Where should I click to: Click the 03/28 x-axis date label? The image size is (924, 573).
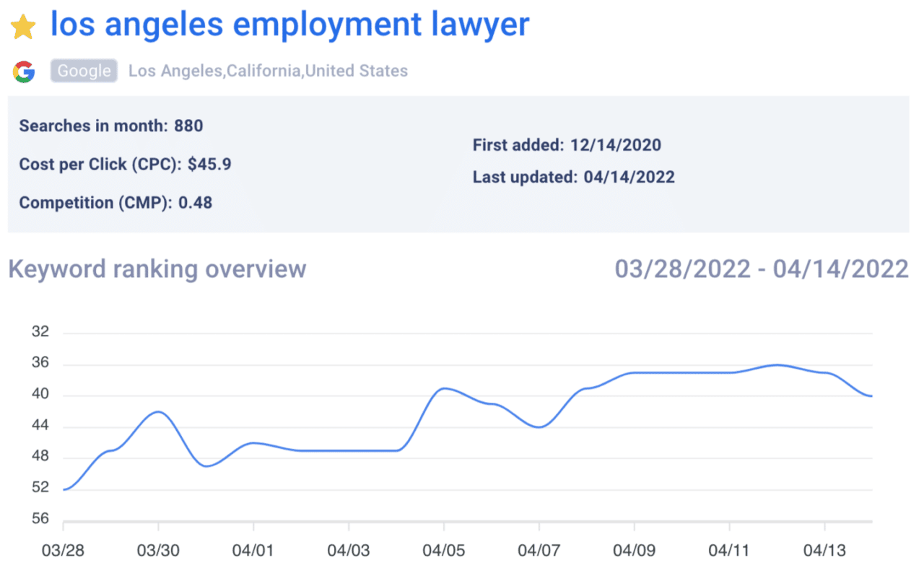(63, 550)
